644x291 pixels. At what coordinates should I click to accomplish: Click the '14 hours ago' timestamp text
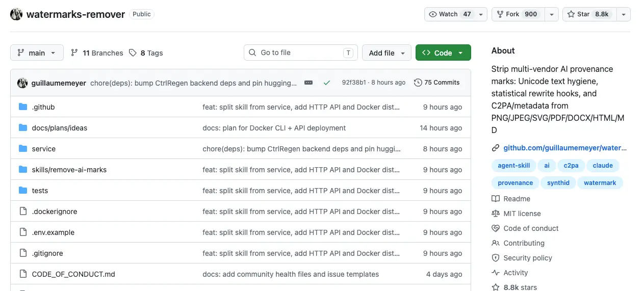pyautogui.click(x=441, y=128)
